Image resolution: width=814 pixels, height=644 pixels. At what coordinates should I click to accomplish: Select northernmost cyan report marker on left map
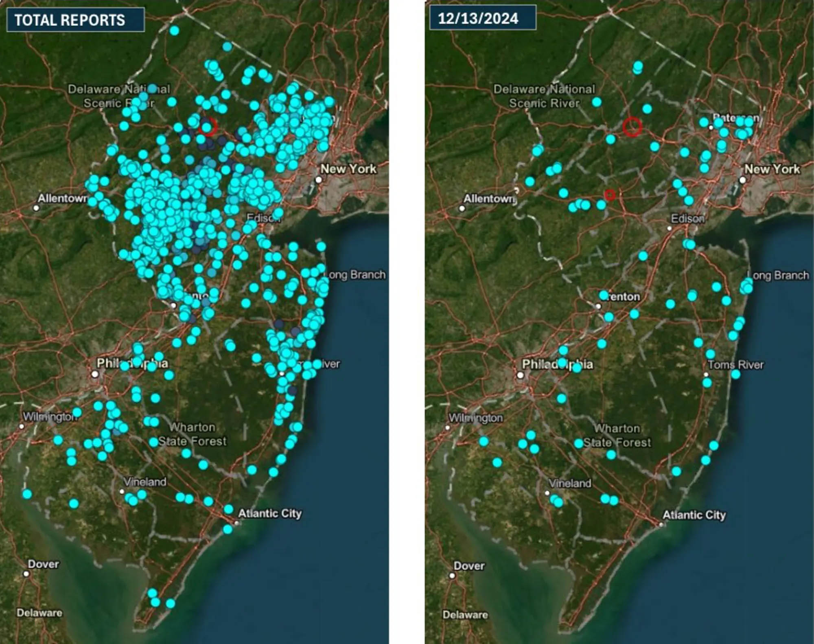point(174,31)
